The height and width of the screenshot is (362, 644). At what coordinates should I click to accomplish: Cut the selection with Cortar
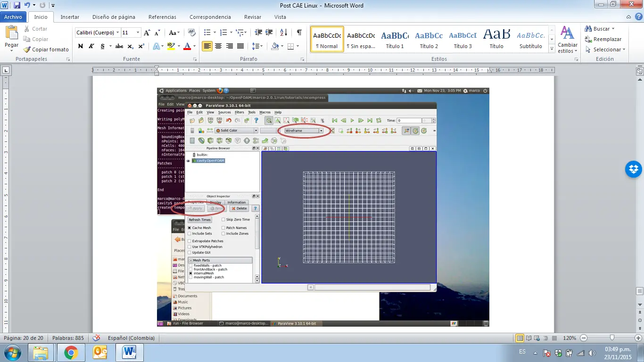[x=35, y=29]
